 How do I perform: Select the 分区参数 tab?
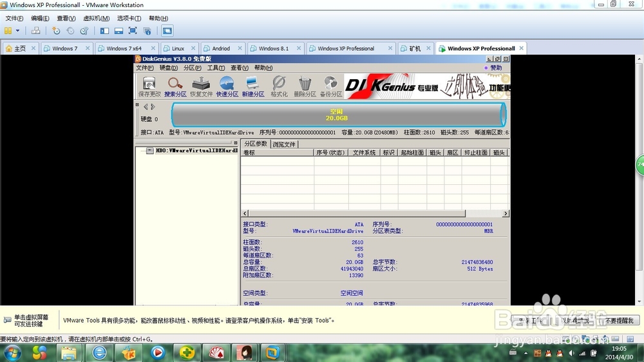256,144
